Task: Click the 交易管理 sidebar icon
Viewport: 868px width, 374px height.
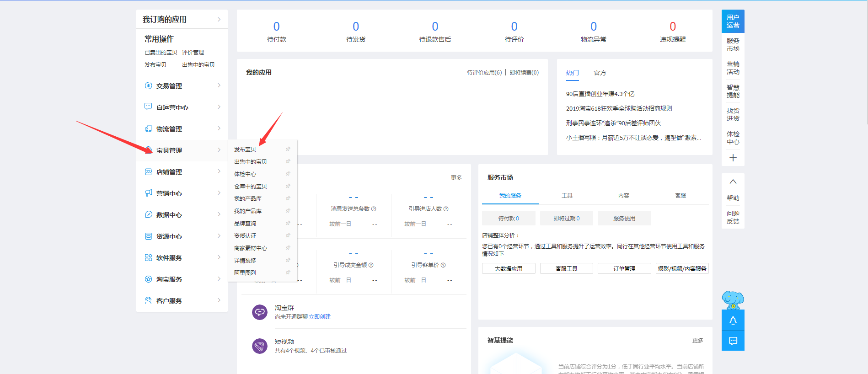Action: click(x=148, y=85)
